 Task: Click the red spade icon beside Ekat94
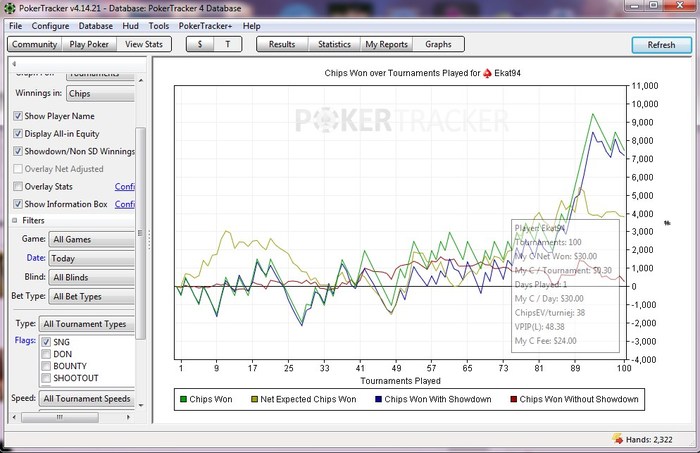pyautogui.click(x=488, y=73)
